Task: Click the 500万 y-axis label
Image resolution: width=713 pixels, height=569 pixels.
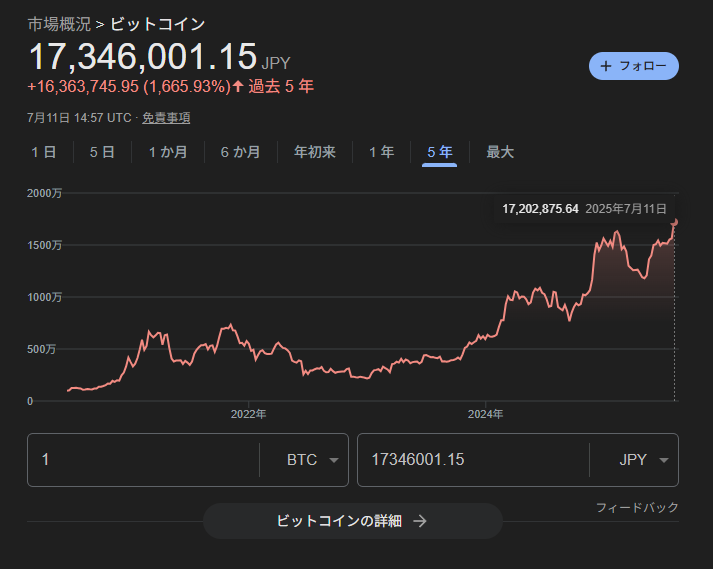Action: (x=41, y=349)
